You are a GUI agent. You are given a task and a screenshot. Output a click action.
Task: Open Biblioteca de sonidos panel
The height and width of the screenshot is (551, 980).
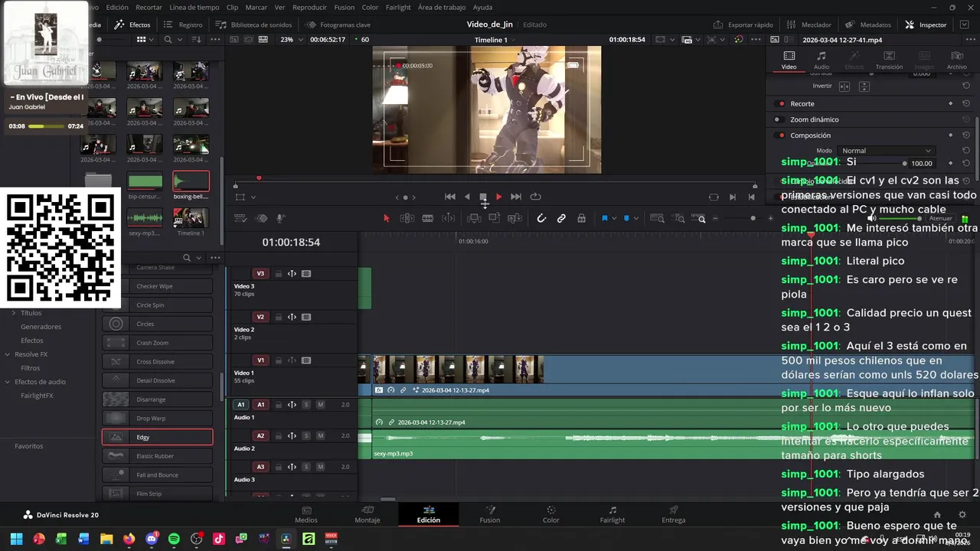point(253,24)
